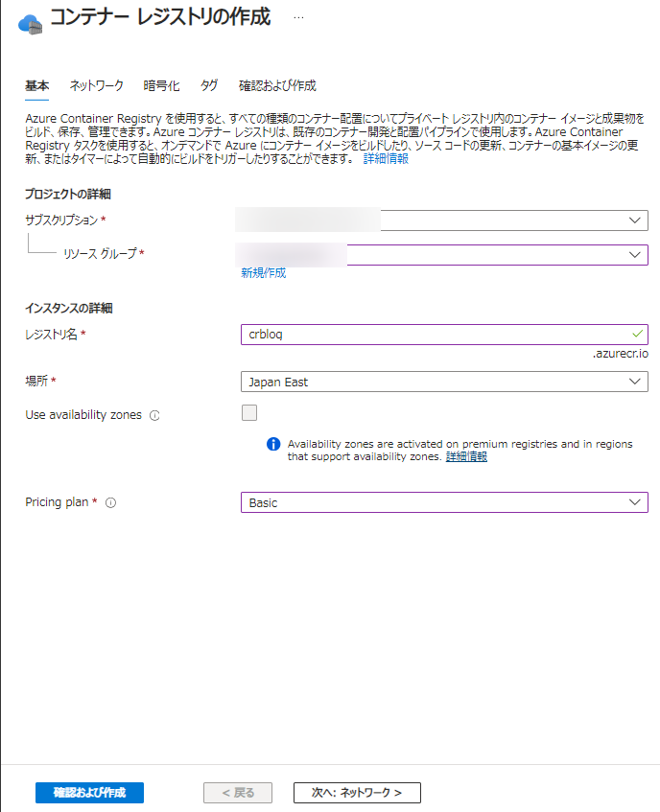This screenshot has height=812, width=660.
Task: Click the レジストリ名 label
Action: (x=51, y=335)
